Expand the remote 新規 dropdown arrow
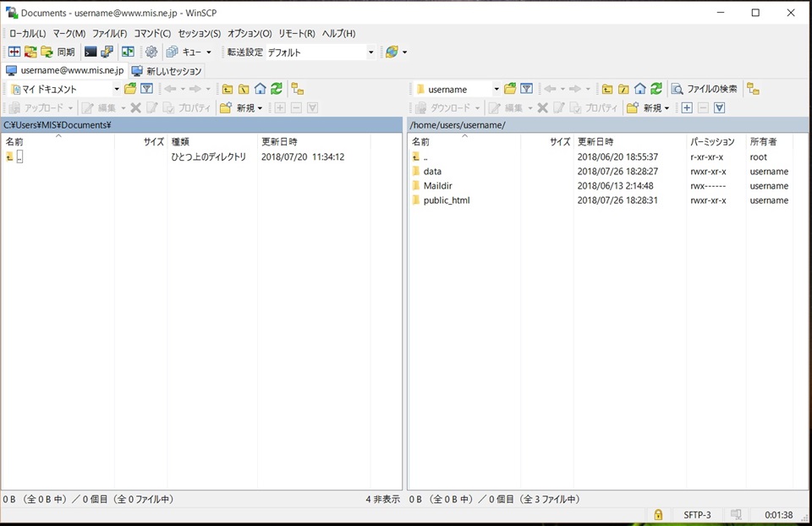 coord(667,108)
